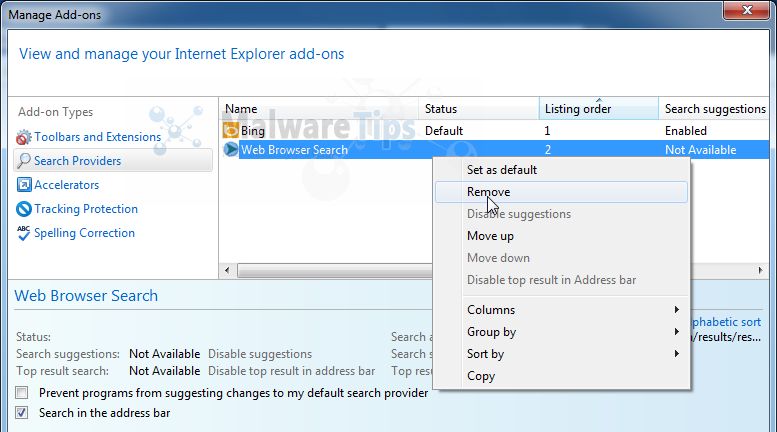Image resolution: width=777 pixels, height=432 pixels.
Task: Expand the Group by submenu arrow
Action: [x=676, y=331]
